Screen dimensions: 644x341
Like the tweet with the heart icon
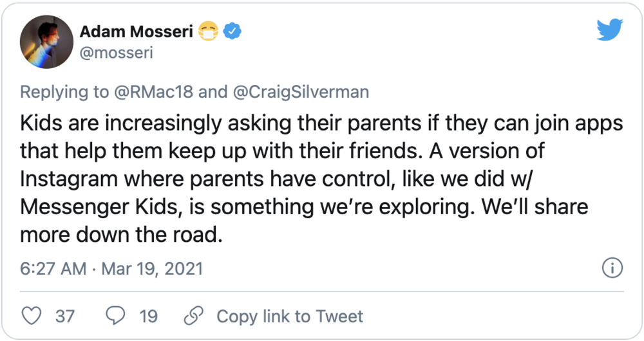click(32, 316)
